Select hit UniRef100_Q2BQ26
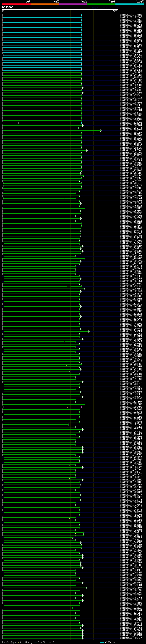146x644 pixels. pyautogui.click(x=131, y=191)
